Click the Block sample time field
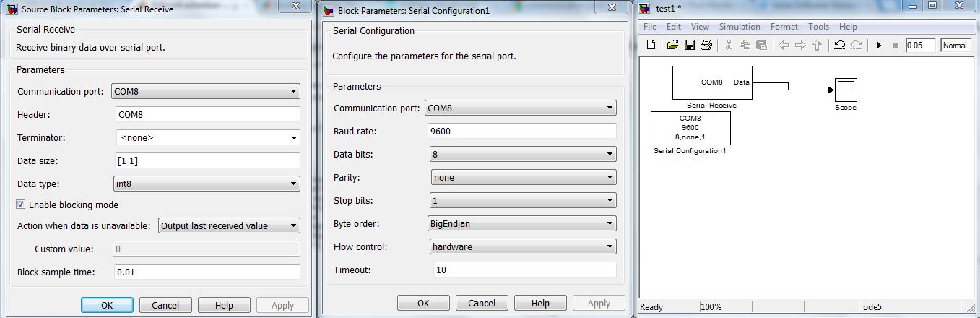Viewport: 980px width, 318px height. coord(207,272)
